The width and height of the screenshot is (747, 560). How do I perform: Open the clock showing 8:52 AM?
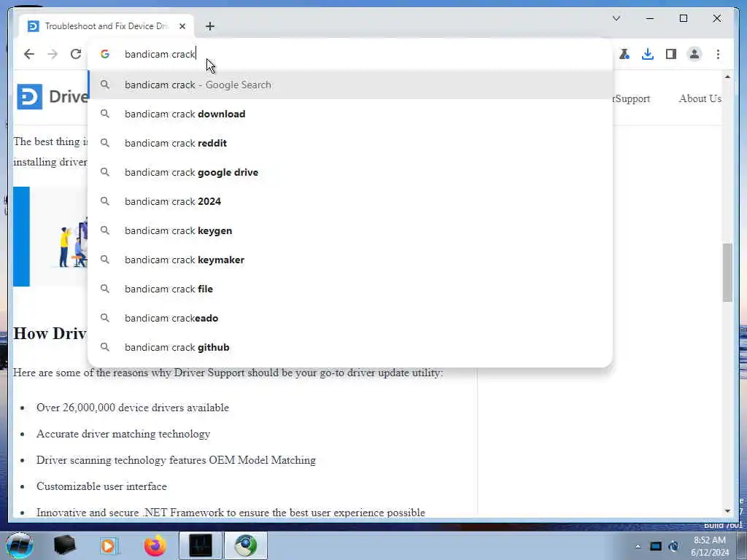pyautogui.click(x=710, y=546)
